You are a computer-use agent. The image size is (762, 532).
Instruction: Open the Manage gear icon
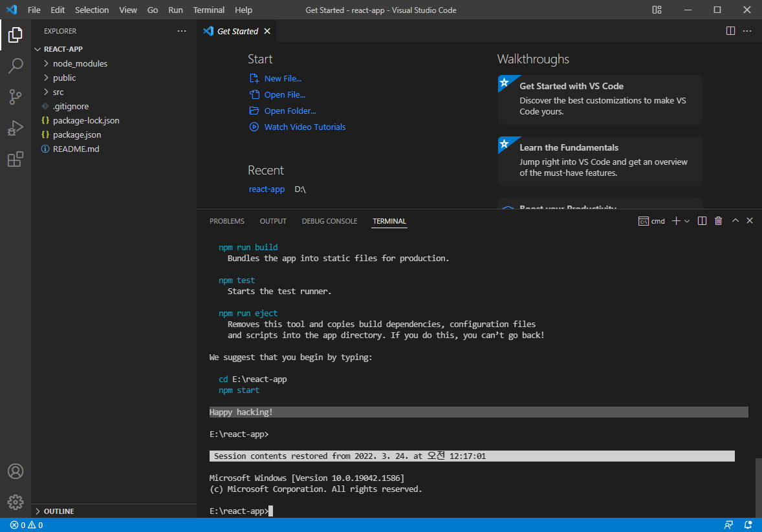(x=15, y=502)
